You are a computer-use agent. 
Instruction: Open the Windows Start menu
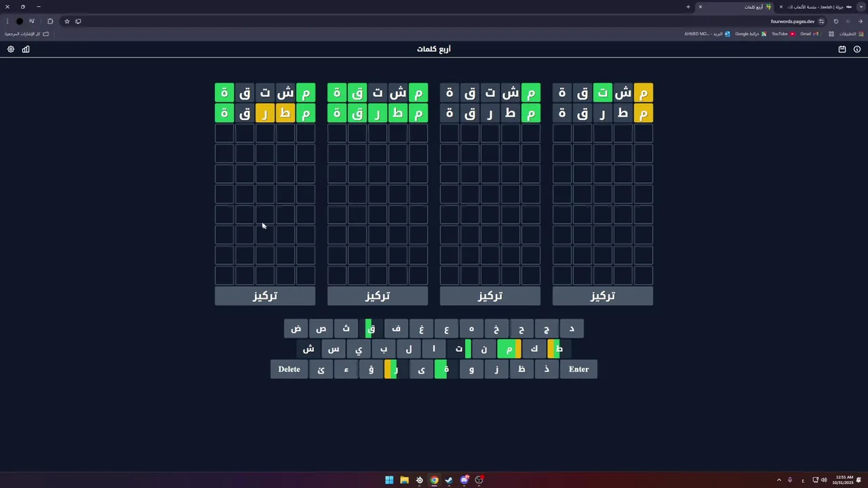click(389, 480)
